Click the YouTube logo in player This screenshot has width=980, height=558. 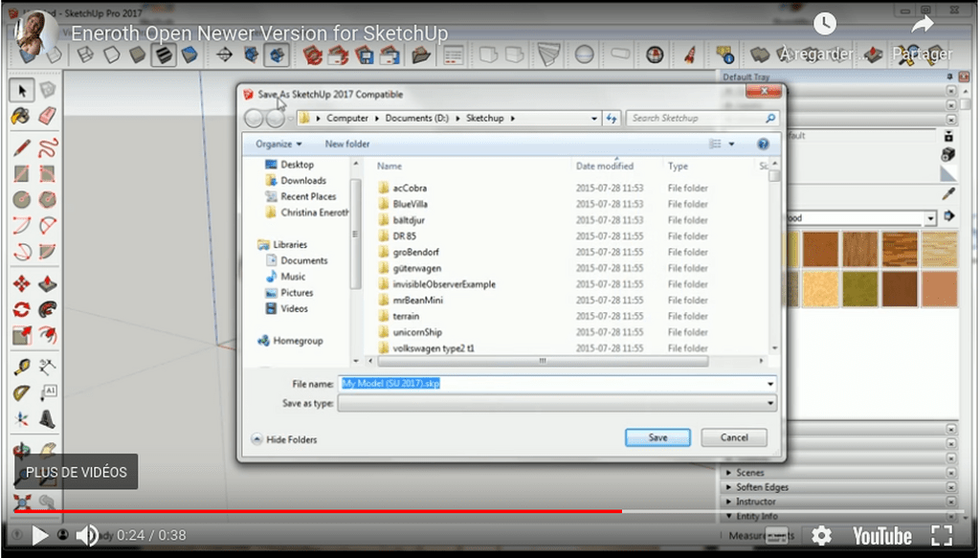point(882,535)
